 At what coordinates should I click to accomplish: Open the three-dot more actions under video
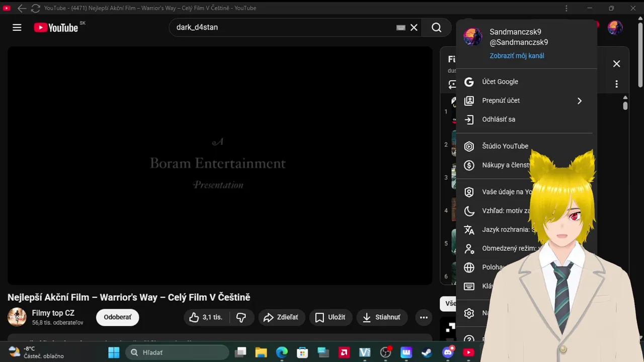click(424, 317)
